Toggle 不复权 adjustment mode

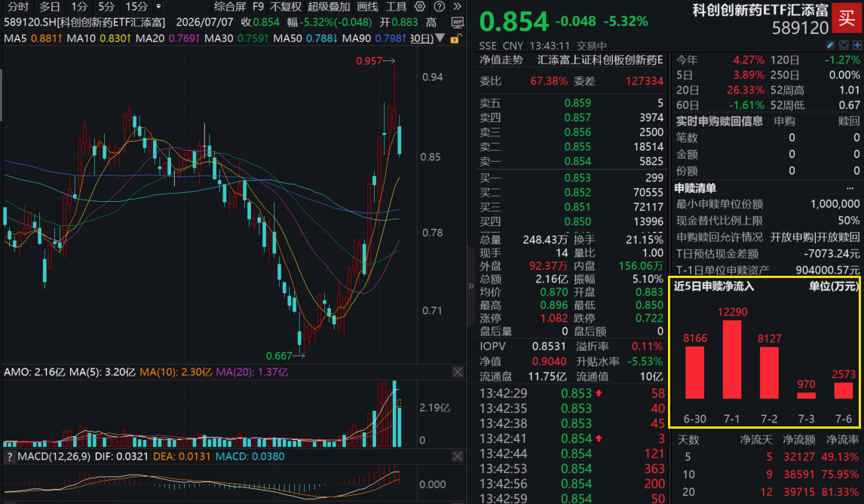[286, 7]
